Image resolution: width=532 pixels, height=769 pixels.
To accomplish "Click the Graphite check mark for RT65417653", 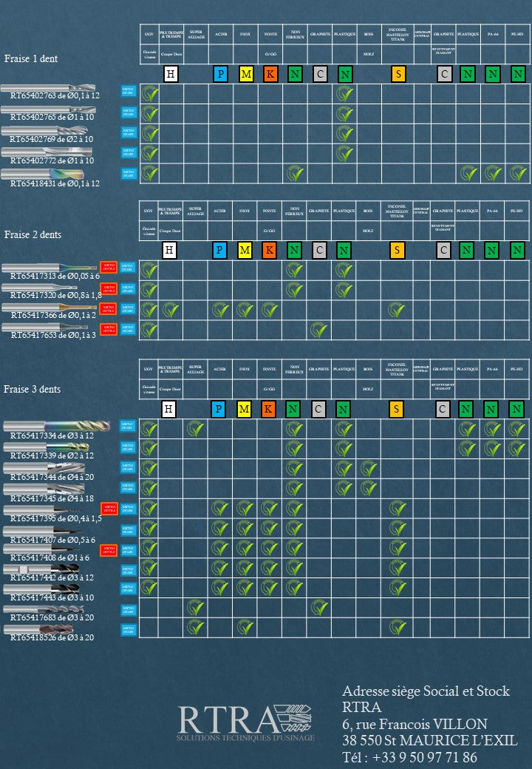I will click(319, 330).
